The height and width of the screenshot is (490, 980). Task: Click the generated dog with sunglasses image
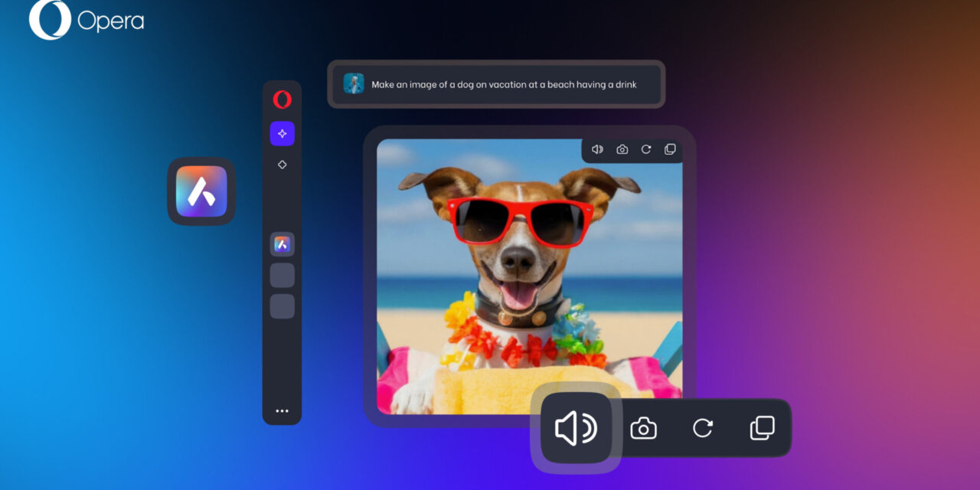[529, 276]
